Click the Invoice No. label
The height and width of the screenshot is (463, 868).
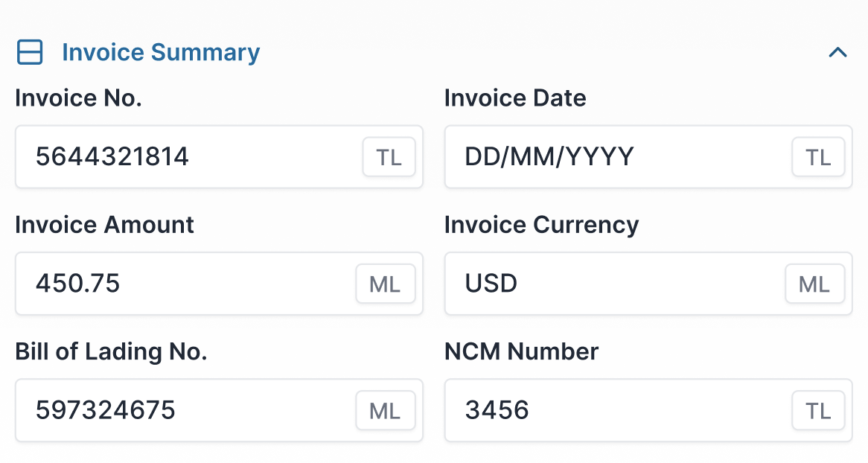pyautogui.click(x=78, y=98)
